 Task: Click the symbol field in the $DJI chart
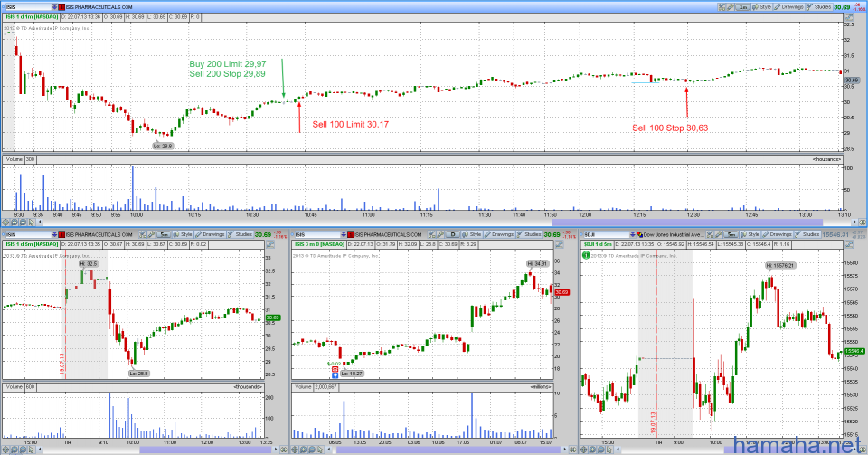pyautogui.click(x=607, y=234)
